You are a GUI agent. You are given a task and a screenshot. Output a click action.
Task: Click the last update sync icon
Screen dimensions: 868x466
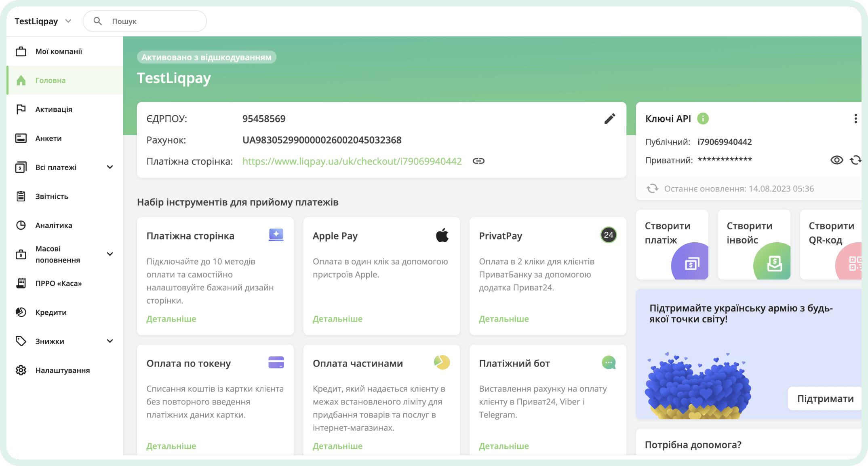[x=652, y=189]
